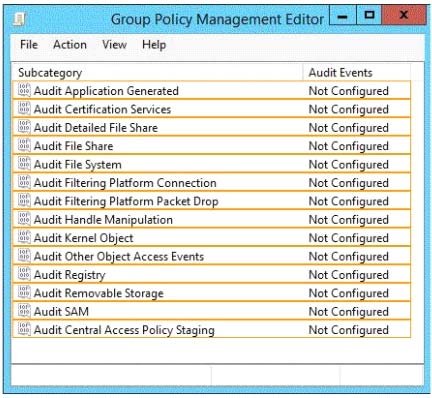The height and width of the screenshot is (398, 432).
Task: Click Not Configured for Audit Detailed File Share
Action: tap(349, 128)
